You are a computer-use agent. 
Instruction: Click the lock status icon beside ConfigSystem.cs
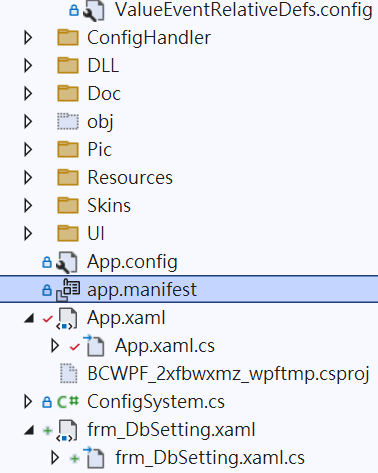pos(47,402)
